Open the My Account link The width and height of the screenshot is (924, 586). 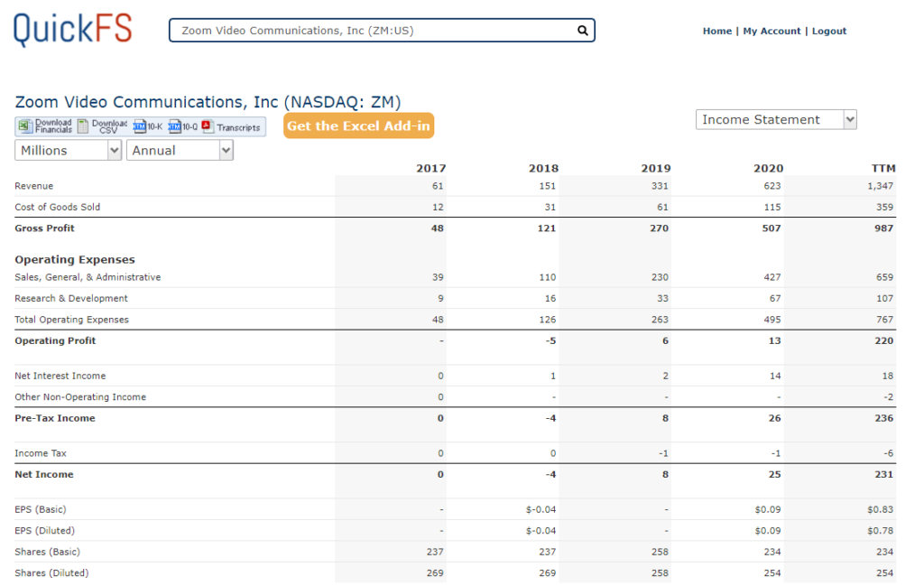point(772,32)
